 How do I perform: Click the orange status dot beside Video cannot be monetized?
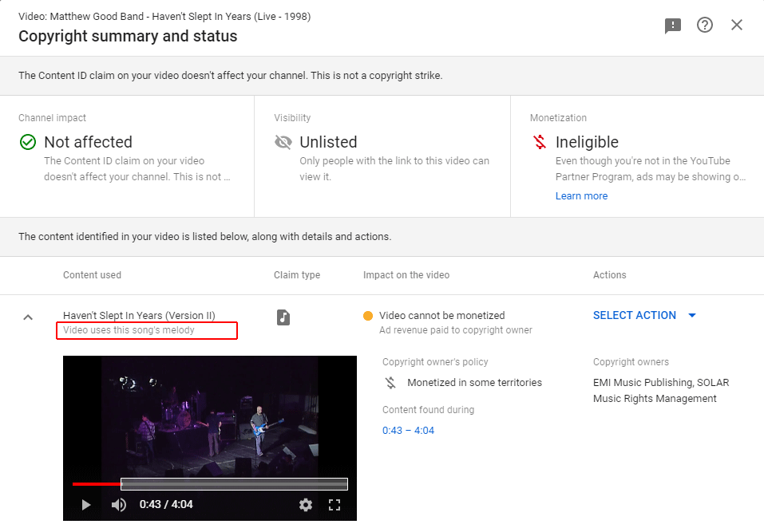click(368, 316)
